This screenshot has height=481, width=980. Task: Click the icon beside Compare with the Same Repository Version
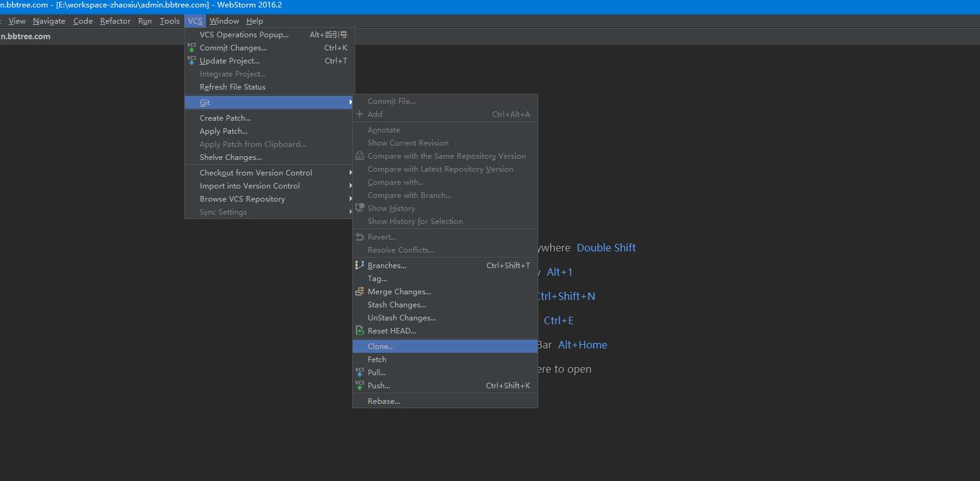click(360, 156)
